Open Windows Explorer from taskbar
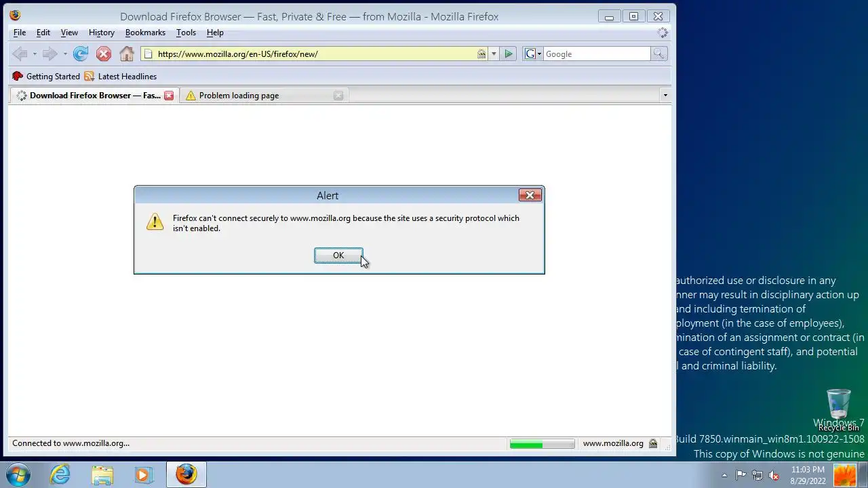The width and height of the screenshot is (868, 488). click(x=102, y=474)
